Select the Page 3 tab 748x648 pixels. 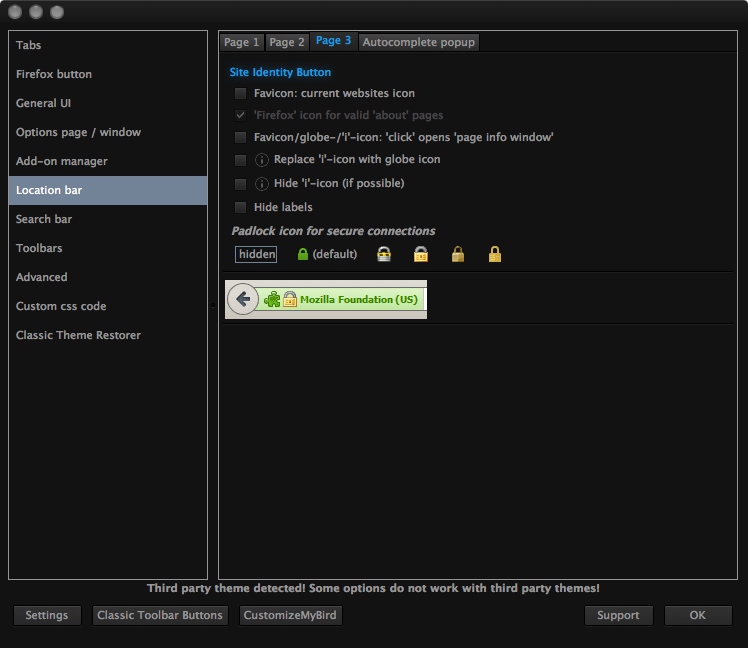click(x=333, y=41)
